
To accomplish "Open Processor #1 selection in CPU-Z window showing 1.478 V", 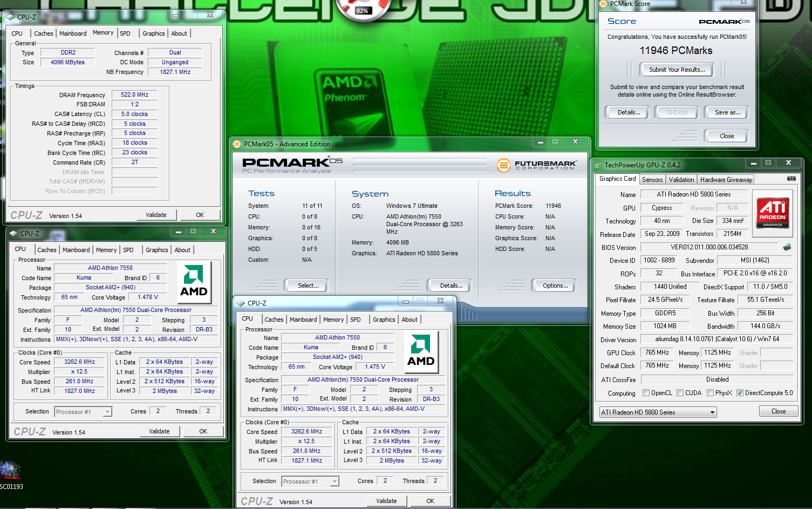I will 83,412.
